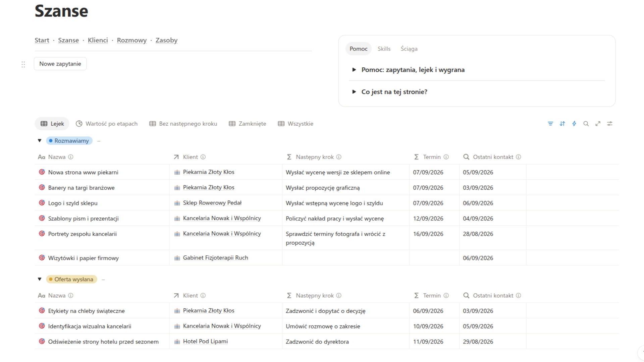Open automations lightning bolt icon
Viewport: 644px width, 362px height.
pyautogui.click(x=574, y=124)
